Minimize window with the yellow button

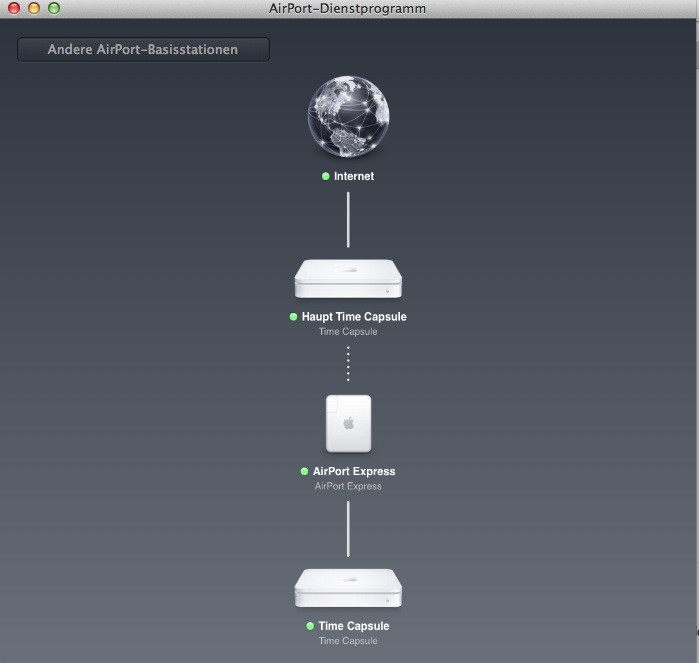tap(34, 8)
